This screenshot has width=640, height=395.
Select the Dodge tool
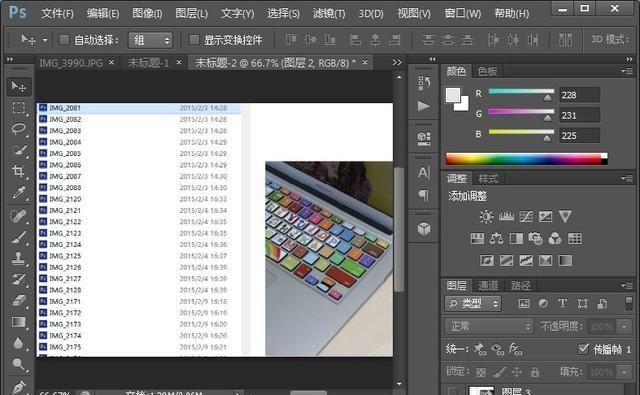coord(19,364)
